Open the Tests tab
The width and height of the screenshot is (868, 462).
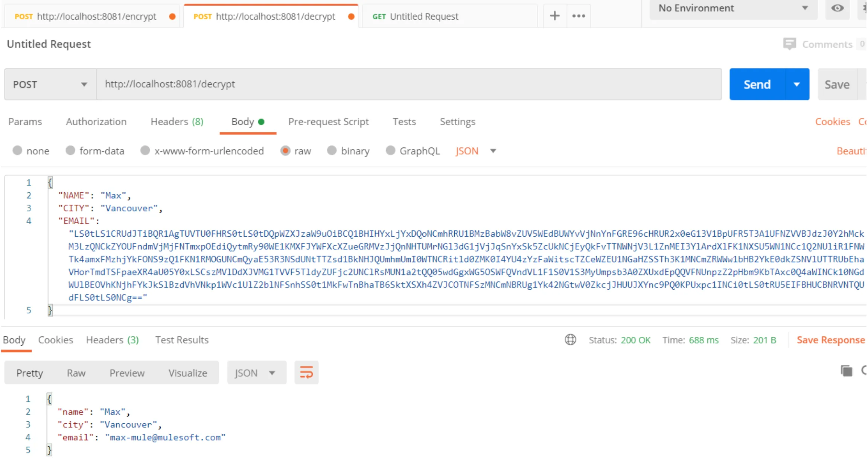(x=404, y=122)
